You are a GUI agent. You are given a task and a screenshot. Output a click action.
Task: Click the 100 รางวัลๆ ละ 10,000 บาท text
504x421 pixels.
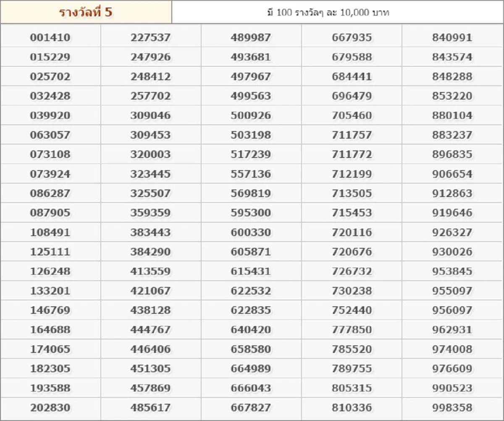333,13
